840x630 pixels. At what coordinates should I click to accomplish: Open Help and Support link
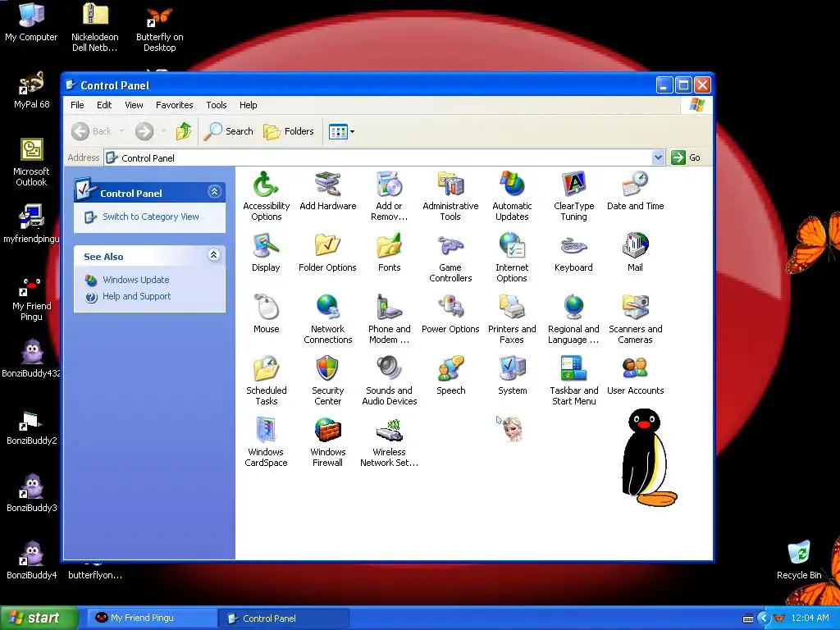(137, 296)
